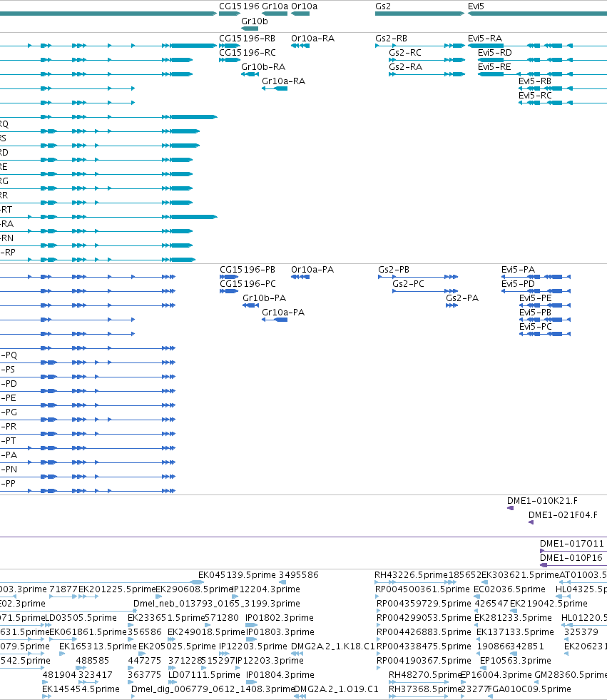Select transcript Evi5-RA
This screenshot has height=700, width=607.
point(485,39)
